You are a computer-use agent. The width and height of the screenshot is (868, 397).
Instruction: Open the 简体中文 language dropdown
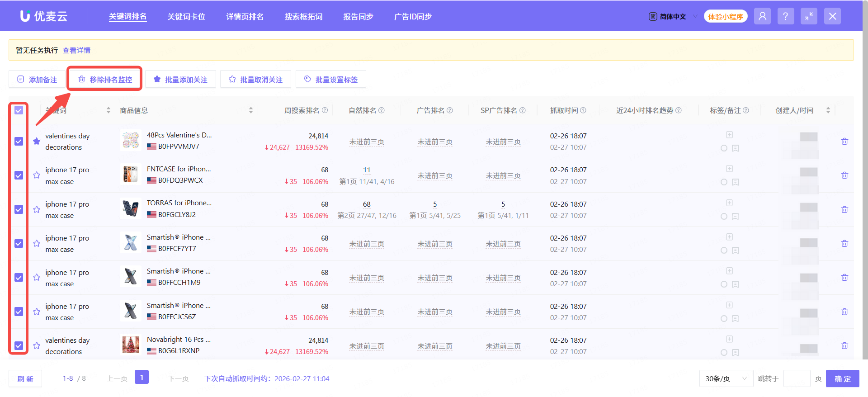673,17
